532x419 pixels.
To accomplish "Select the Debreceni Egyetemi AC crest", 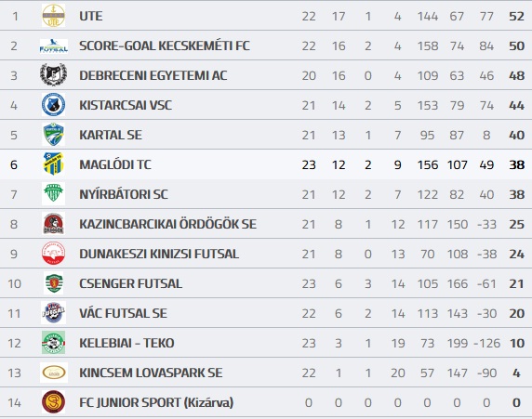I will coord(53,74).
